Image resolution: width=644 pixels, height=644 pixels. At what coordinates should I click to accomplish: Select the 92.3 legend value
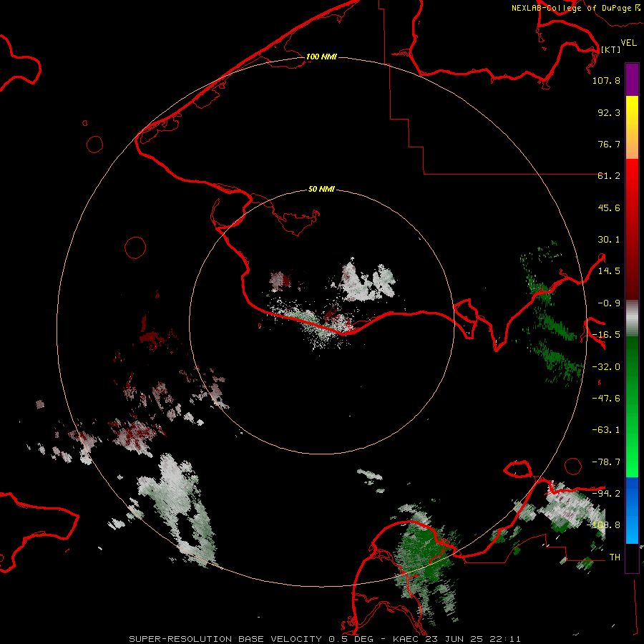pyautogui.click(x=609, y=112)
